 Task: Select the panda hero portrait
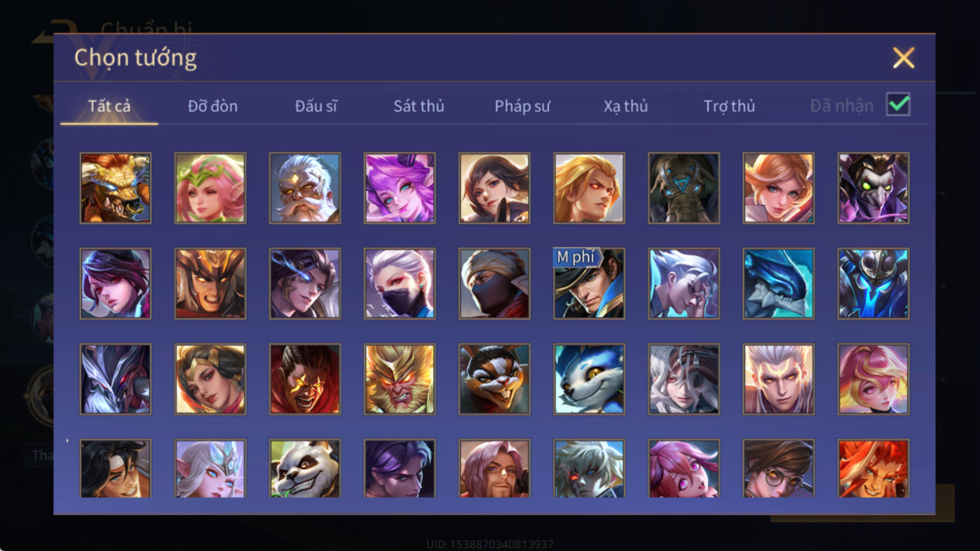[x=305, y=468]
